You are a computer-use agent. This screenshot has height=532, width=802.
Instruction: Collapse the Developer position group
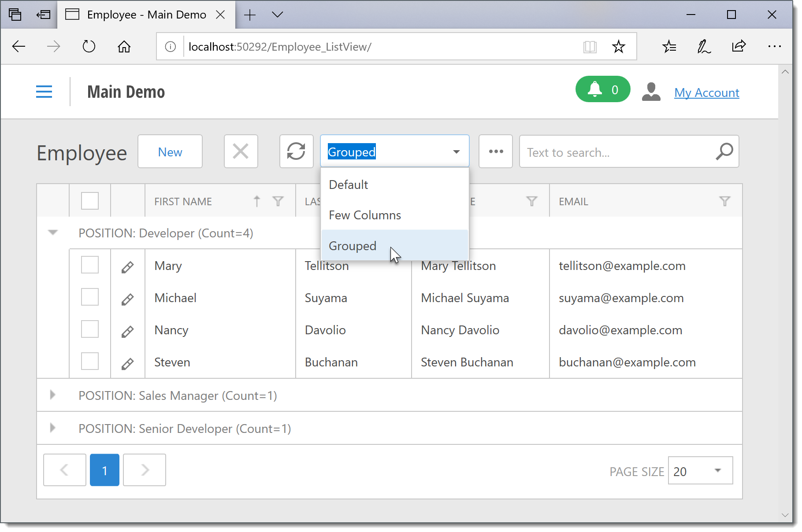(x=53, y=233)
